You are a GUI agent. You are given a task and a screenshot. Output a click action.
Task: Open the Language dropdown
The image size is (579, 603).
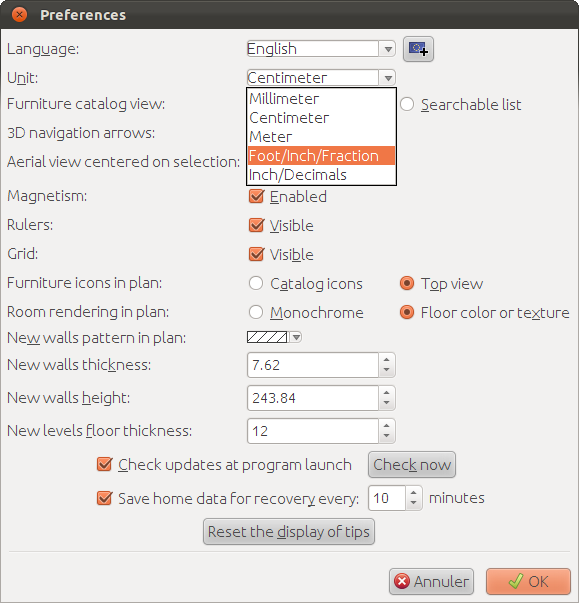click(321, 49)
